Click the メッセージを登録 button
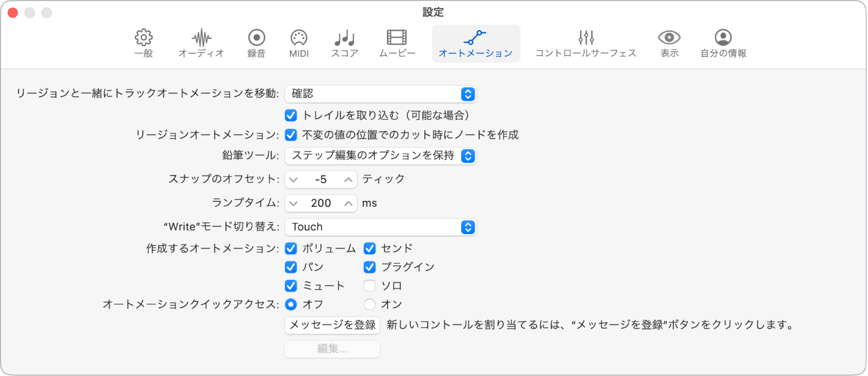Screen dimensions: 868x376 pos(332,326)
